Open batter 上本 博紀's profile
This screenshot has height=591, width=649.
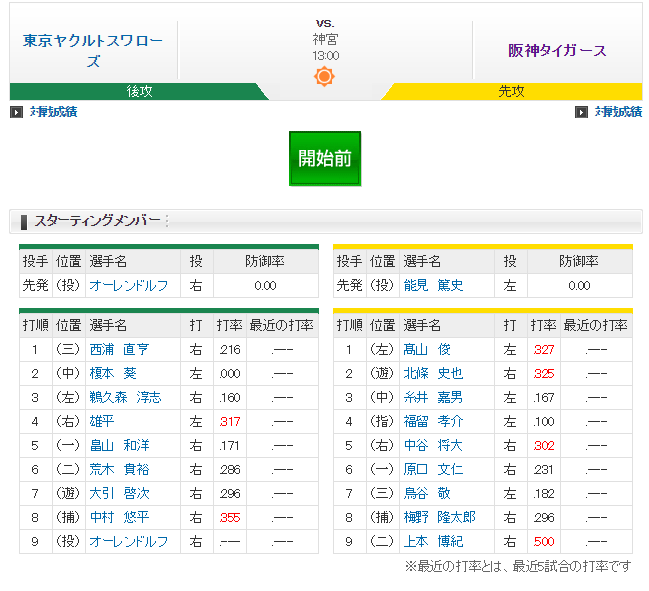pos(433,542)
